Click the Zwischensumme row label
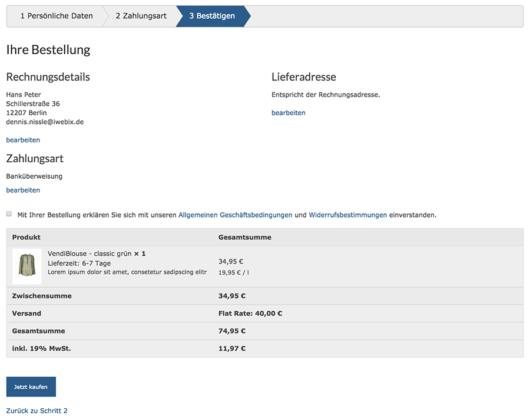530x420 pixels. point(41,296)
